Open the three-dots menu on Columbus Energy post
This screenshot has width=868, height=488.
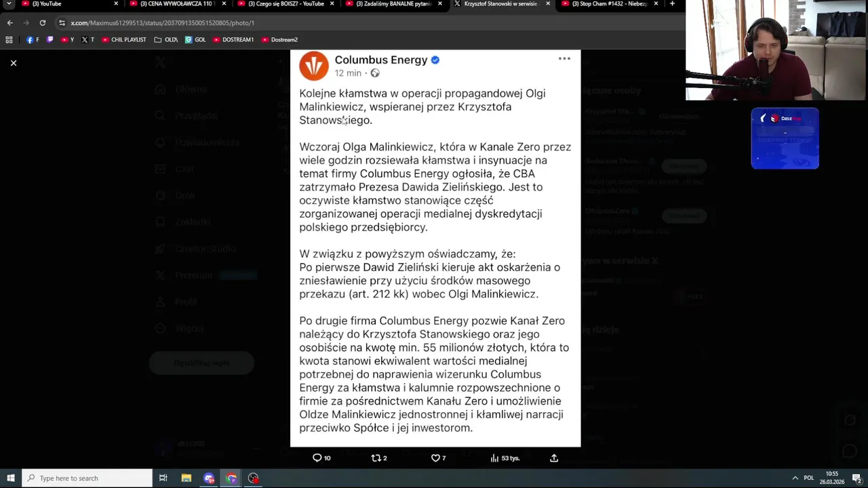coord(564,59)
